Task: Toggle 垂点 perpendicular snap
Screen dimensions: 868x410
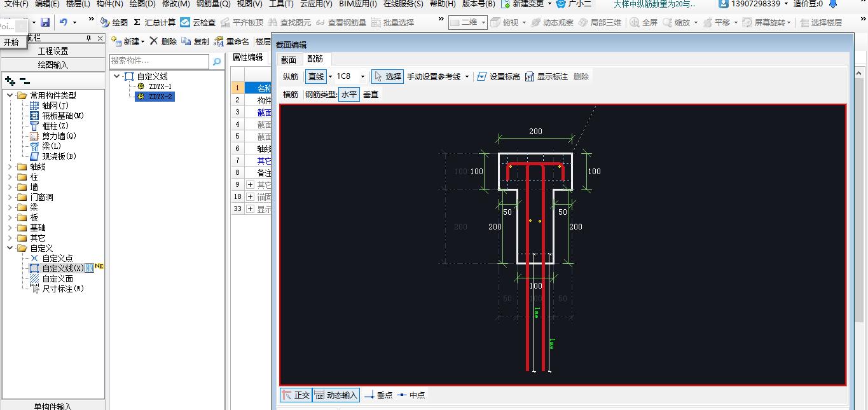Action: tap(378, 395)
